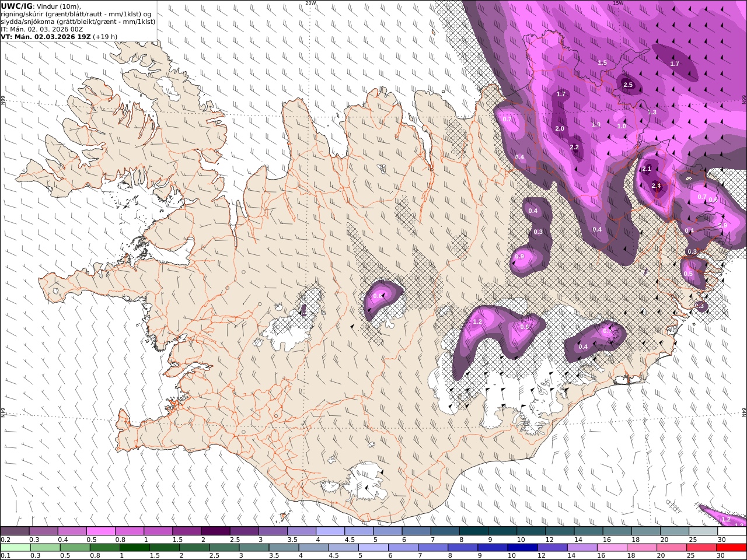747x560 pixels.
Task: Click the '2.1' snowfall value on the map
Action: click(647, 169)
